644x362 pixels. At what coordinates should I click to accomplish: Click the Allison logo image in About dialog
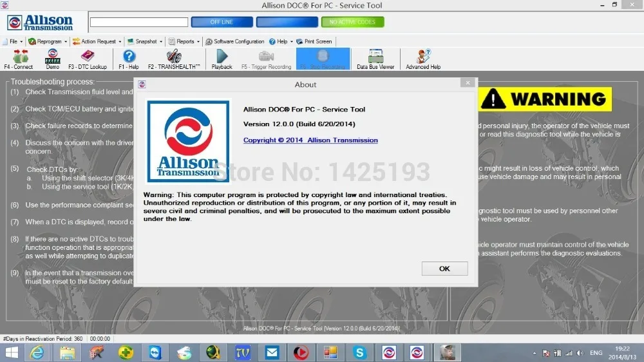click(189, 141)
